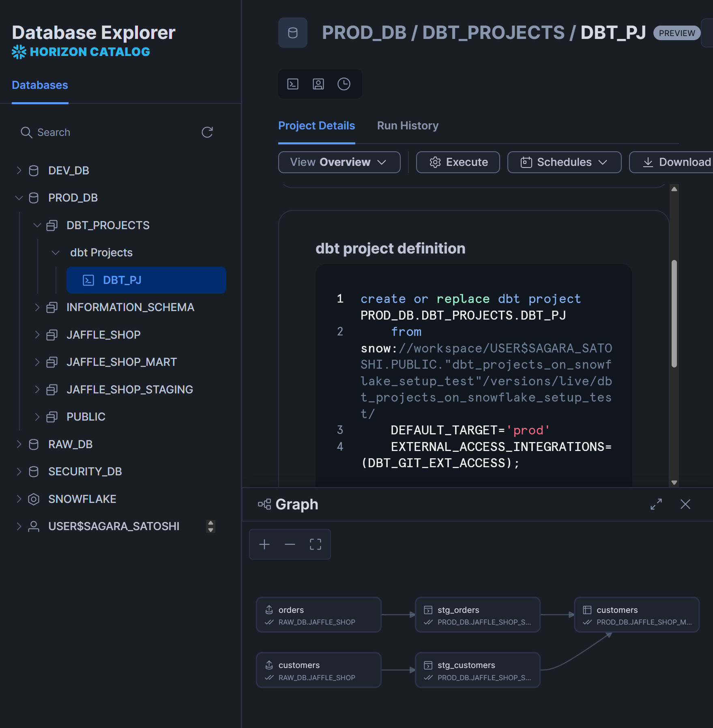Expand the Graph panel to fullscreen
The height and width of the screenshot is (728, 713).
(656, 504)
